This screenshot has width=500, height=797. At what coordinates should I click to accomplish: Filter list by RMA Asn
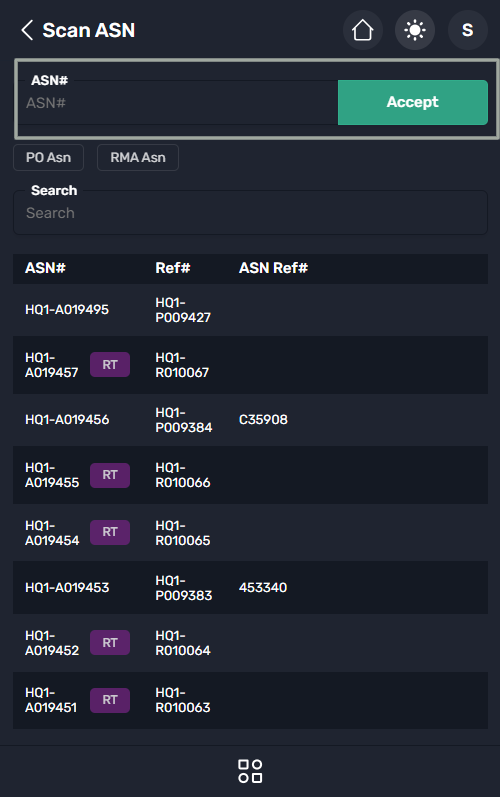click(138, 158)
